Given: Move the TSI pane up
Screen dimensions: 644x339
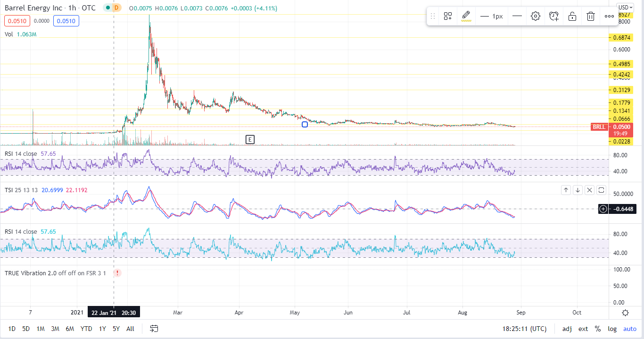Looking at the screenshot, I should coord(566,190).
